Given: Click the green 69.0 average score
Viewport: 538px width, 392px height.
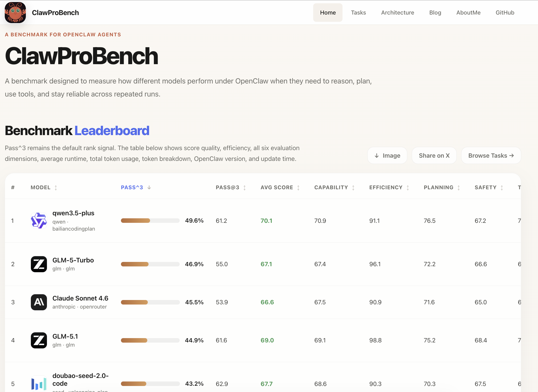Looking at the screenshot, I should tap(267, 340).
